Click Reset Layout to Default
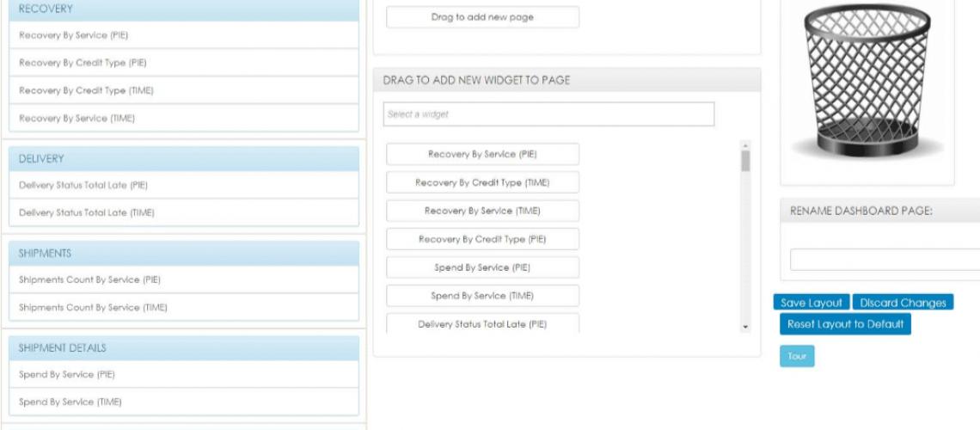Viewport: 980px width, 430px height. [x=845, y=324]
